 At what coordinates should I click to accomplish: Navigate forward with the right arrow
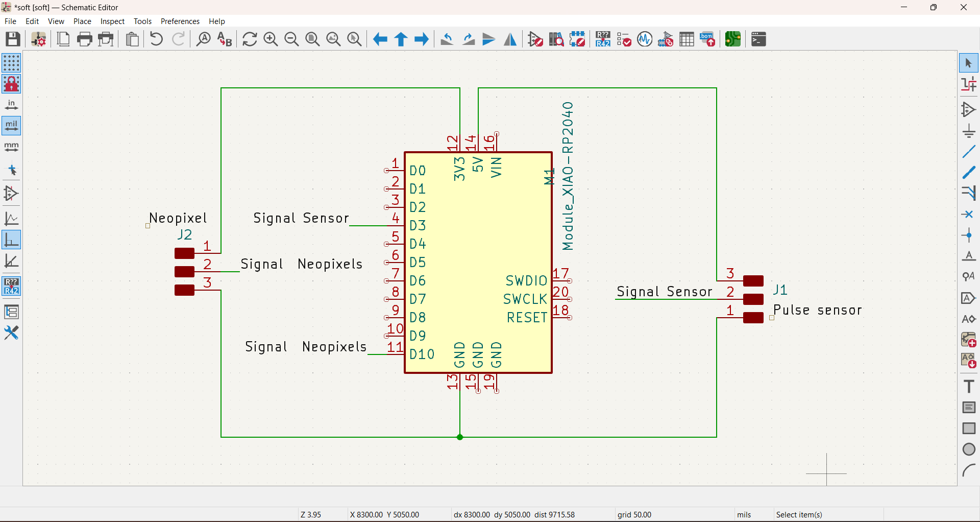pos(422,39)
